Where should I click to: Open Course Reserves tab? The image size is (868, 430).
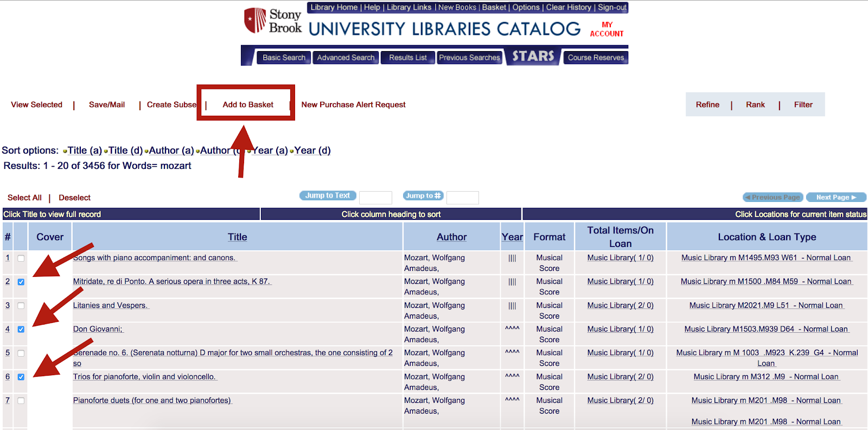[x=596, y=58]
